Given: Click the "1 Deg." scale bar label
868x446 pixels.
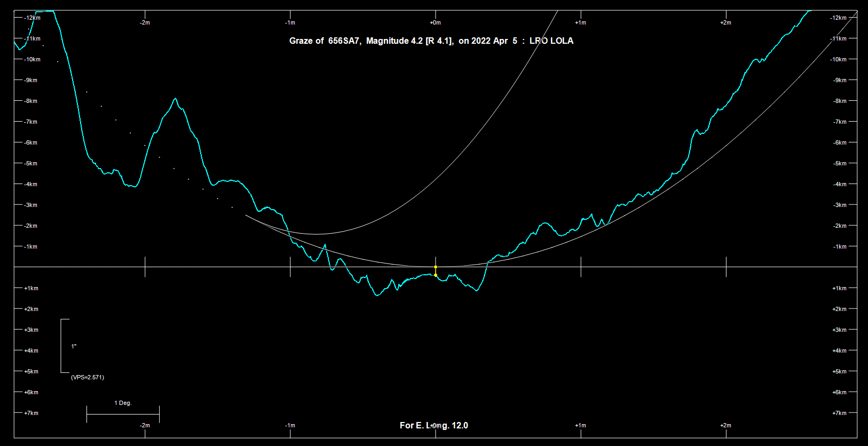Looking at the screenshot, I should 123,403.
